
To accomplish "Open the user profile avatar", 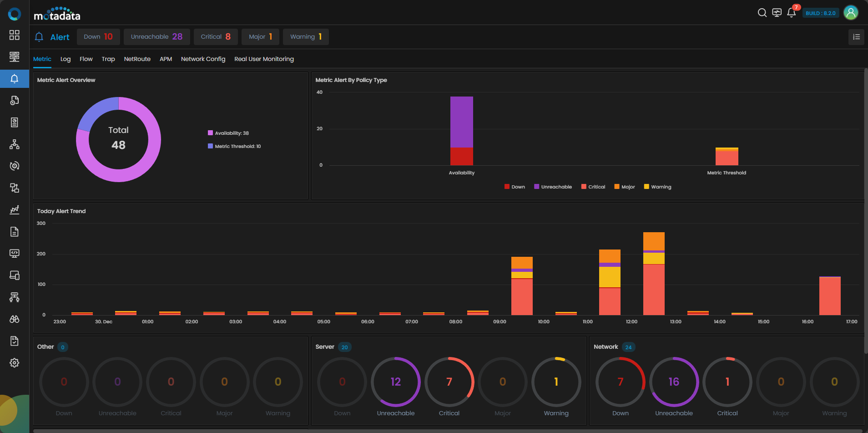I will pyautogui.click(x=851, y=13).
